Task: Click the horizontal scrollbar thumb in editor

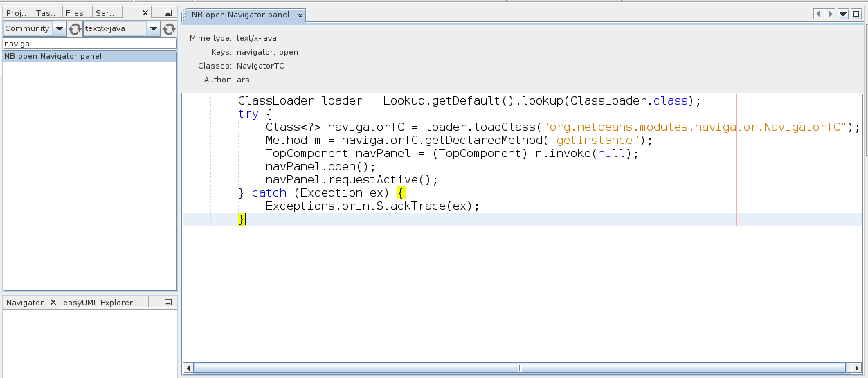Action: [519, 368]
